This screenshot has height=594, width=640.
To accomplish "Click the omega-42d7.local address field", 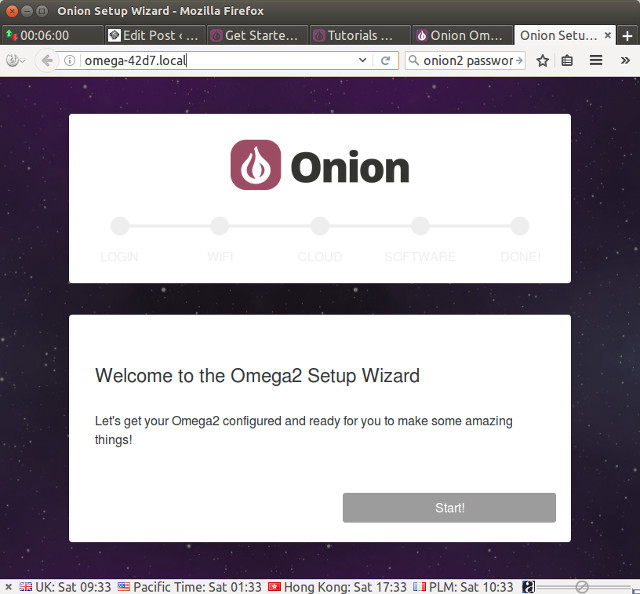I will [216, 61].
